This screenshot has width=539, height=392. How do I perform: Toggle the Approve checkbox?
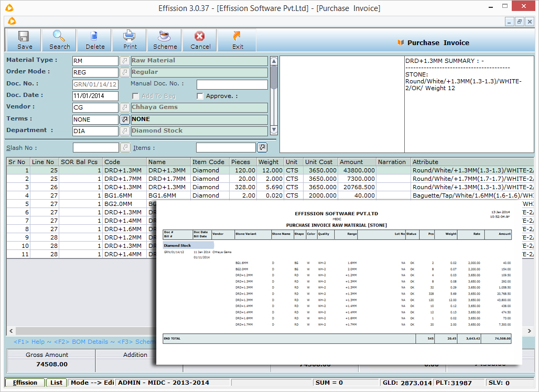200,96
